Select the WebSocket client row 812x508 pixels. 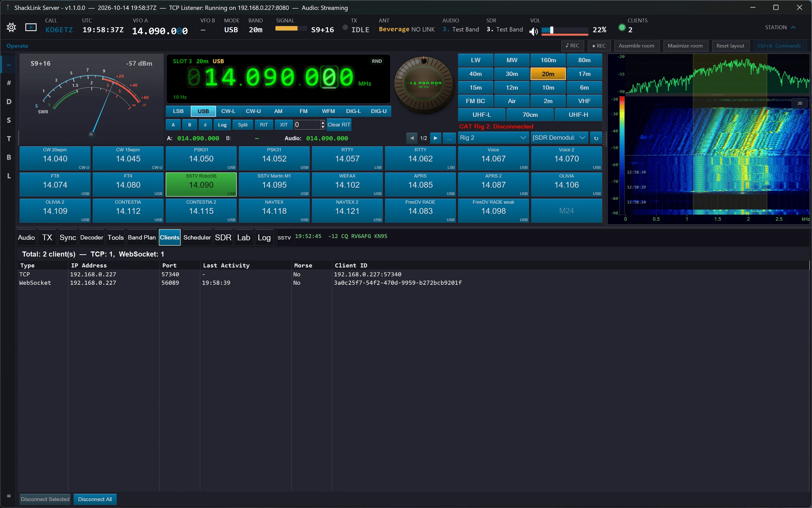(x=413, y=283)
